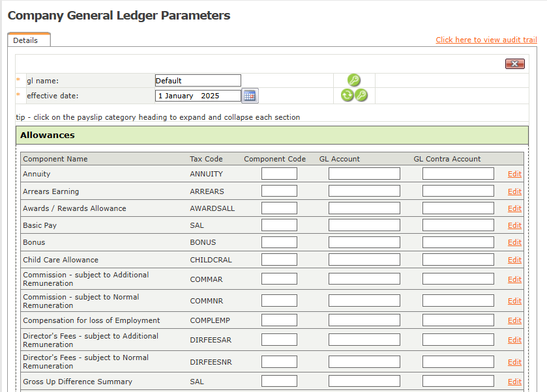Click the GL Account field for Arrears Earning

tap(364, 191)
